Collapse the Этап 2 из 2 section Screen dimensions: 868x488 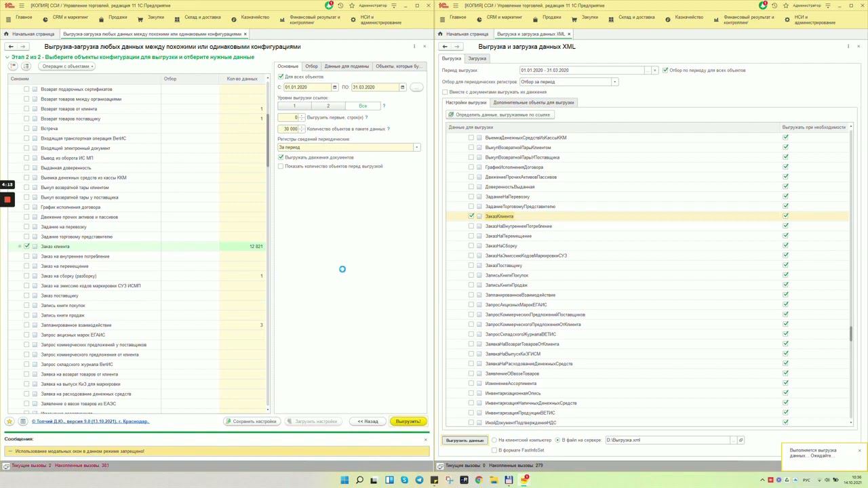pyautogui.click(x=7, y=57)
